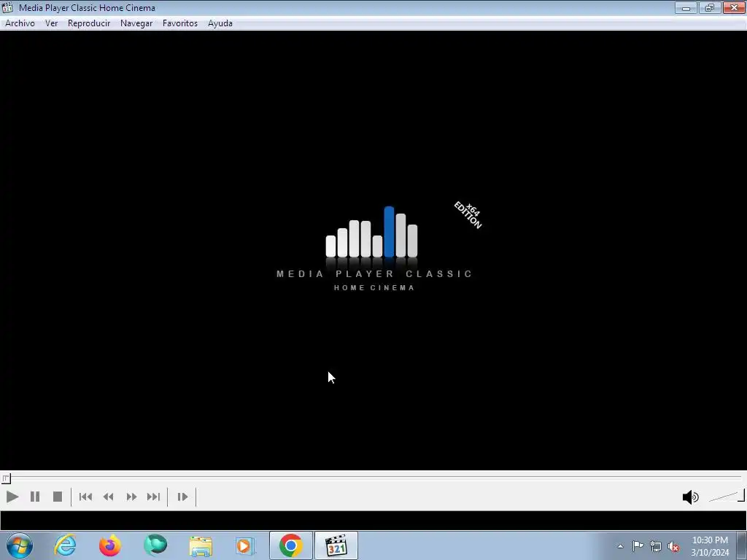Minimize the Media Player Classic window
Screen dimensions: 747x560
(686, 7)
